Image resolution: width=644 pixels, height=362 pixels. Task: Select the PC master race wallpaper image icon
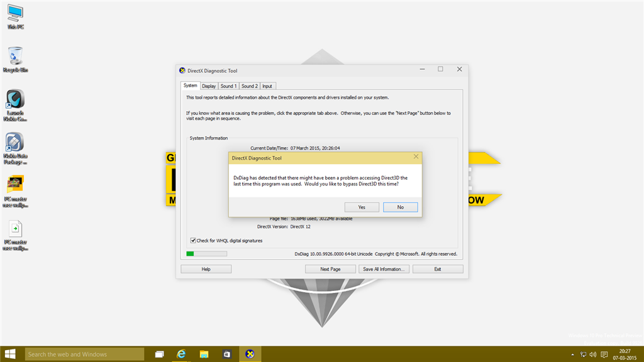15,192
